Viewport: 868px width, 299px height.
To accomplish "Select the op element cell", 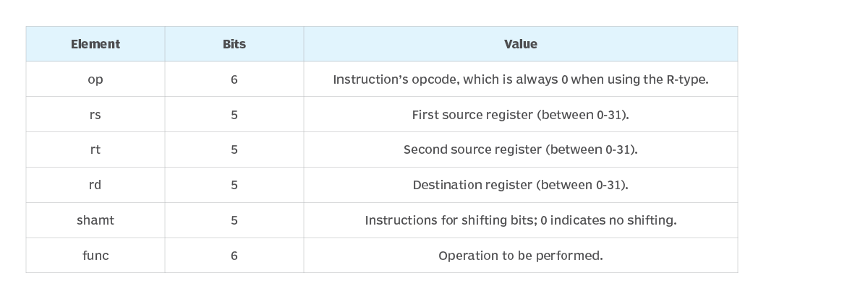I will (95, 79).
